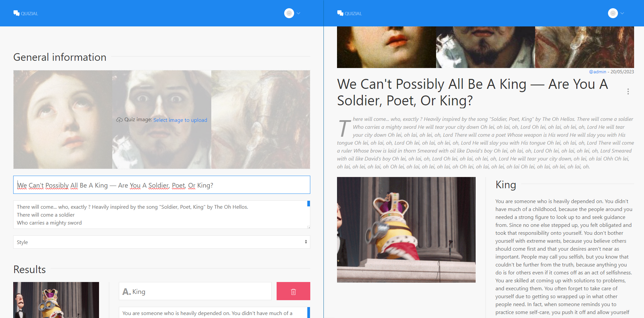Click user avatar in right pane header

click(x=613, y=13)
